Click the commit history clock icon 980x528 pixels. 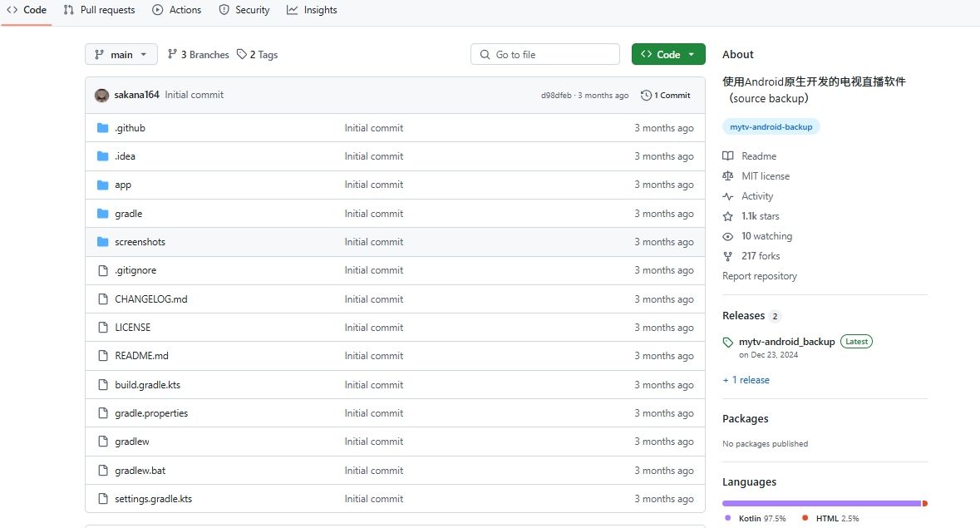[x=646, y=96]
